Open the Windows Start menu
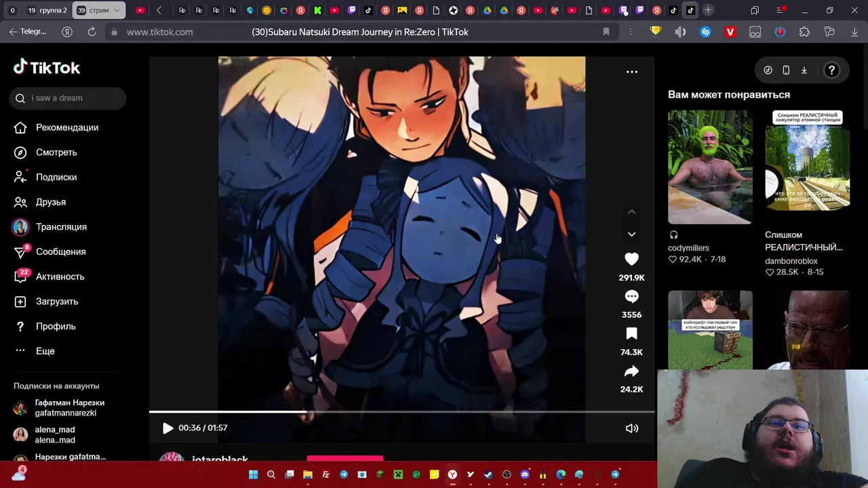Viewport: 868px width, 488px height. click(253, 474)
